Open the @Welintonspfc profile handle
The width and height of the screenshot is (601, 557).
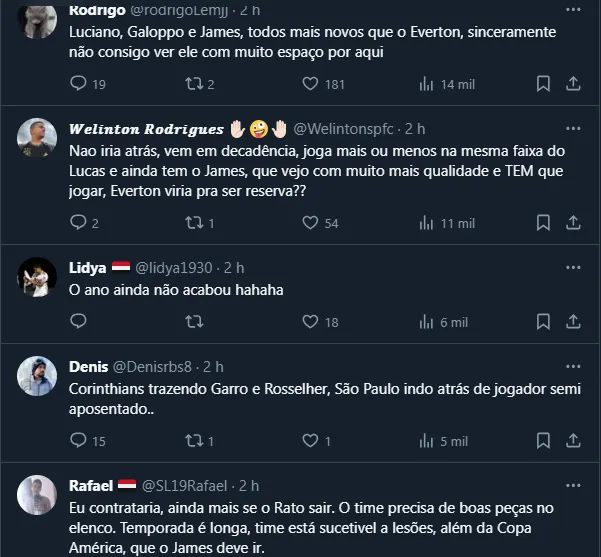(343, 129)
